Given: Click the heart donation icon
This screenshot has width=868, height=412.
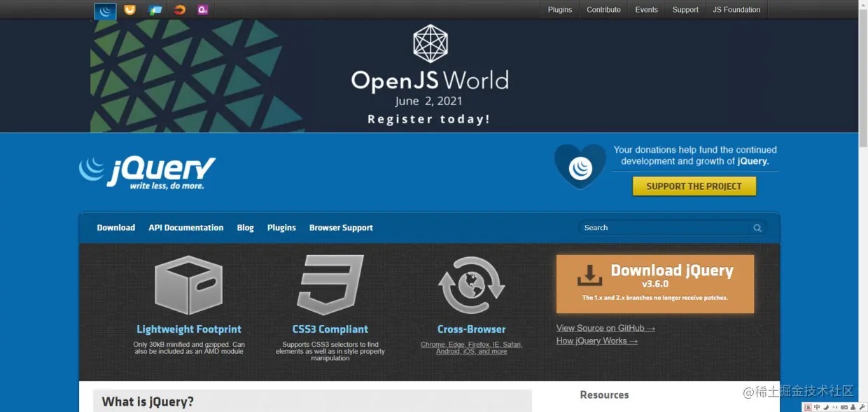Looking at the screenshot, I should pos(580,166).
